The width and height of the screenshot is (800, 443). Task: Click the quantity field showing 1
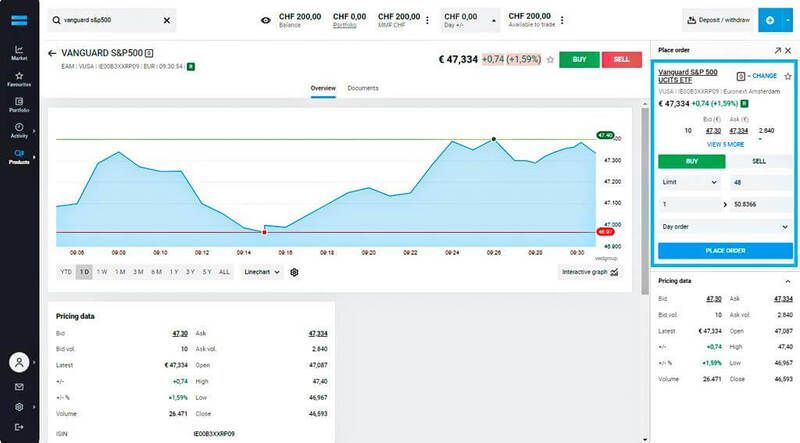[x=689, y=204]
